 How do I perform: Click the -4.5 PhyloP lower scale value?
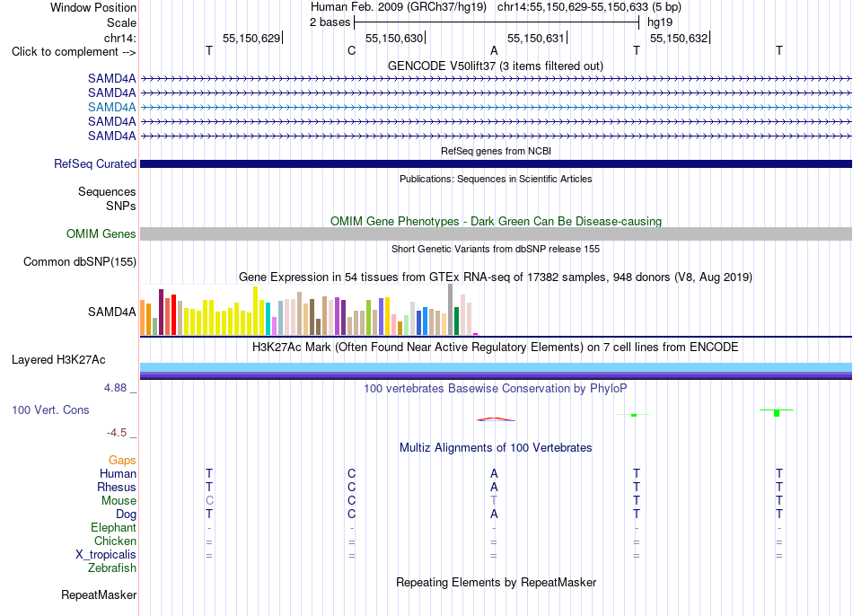click(117, 433)
